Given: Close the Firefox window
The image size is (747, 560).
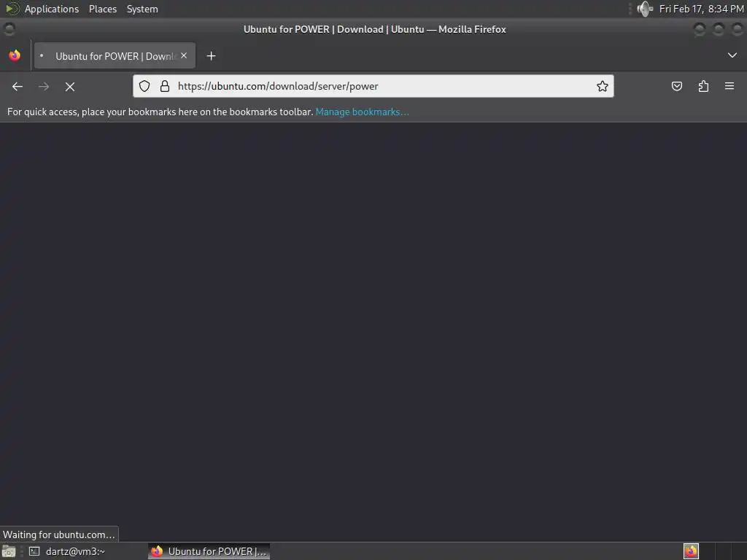Looking at the screenshot, I should click(x=738, y=29).
